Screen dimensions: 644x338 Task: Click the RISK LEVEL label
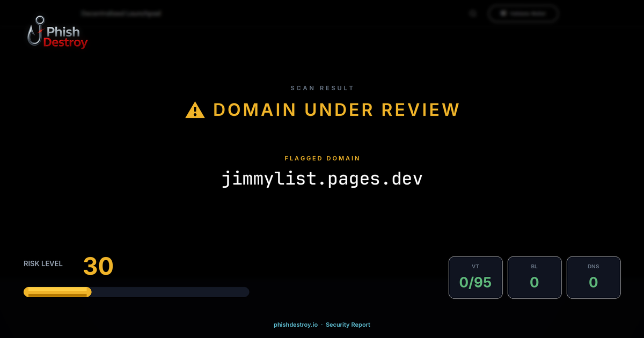pyautogui.click(x=43, y=263)
